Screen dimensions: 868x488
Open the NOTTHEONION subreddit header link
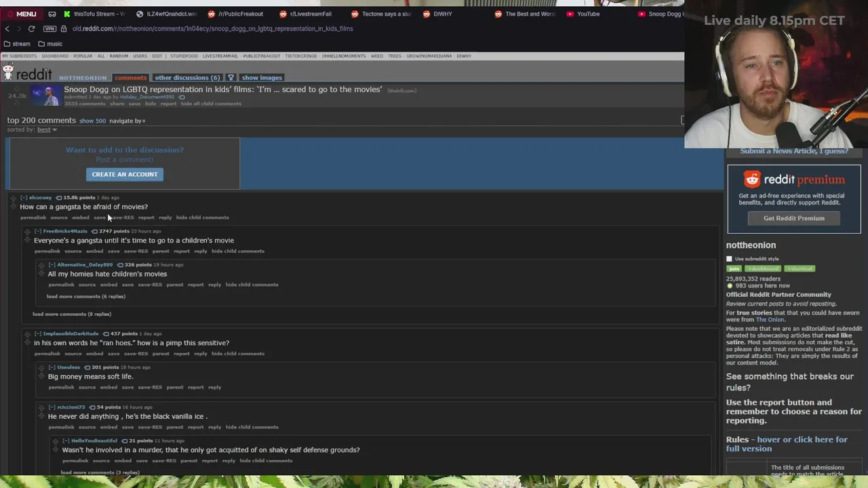click(x=83, y=78)
